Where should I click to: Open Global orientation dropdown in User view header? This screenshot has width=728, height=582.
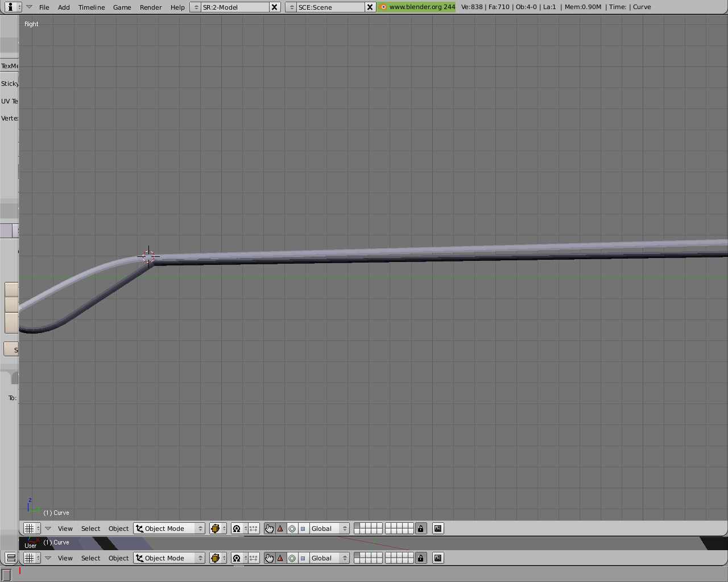point(329,558)
